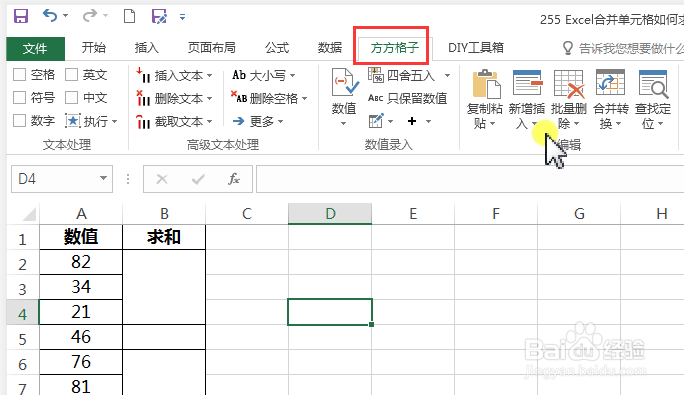
Task: Open the Name Box dropdown arrow
Action: 103,178
